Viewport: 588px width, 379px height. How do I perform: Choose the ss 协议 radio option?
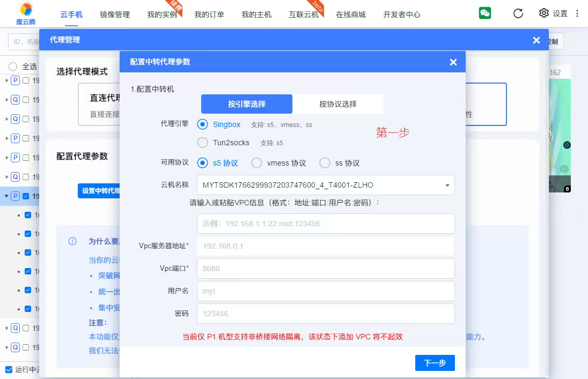click(325, 163)
